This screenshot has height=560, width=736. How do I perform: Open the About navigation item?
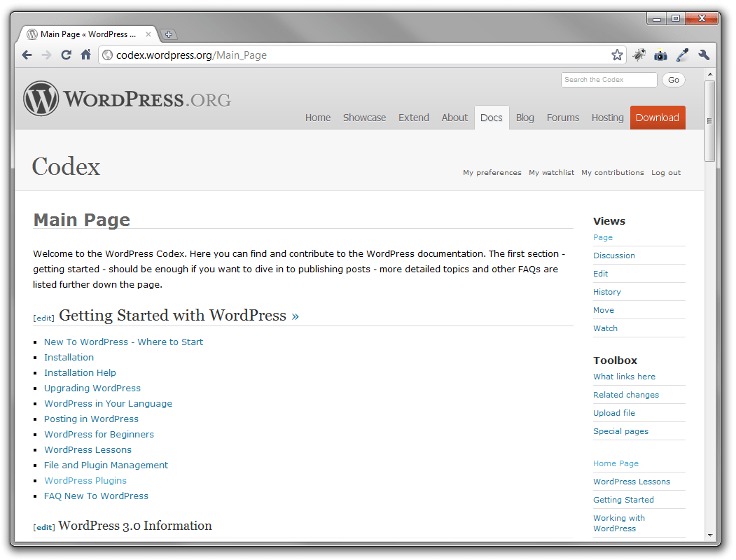click(x=454, y=118)
